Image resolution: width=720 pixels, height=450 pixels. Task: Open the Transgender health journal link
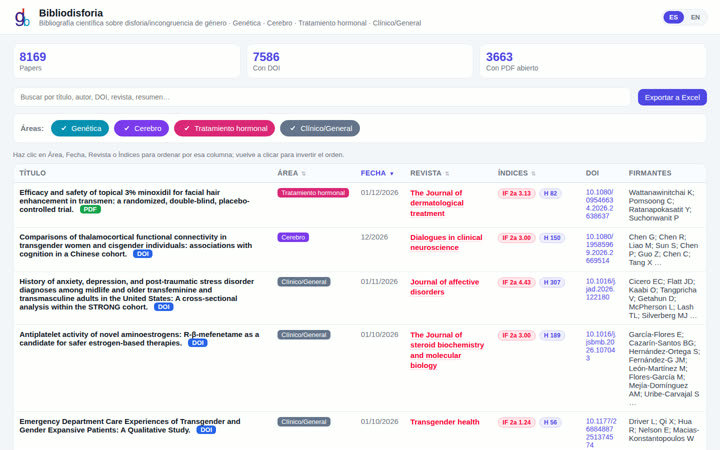click(x=444, y=422)
